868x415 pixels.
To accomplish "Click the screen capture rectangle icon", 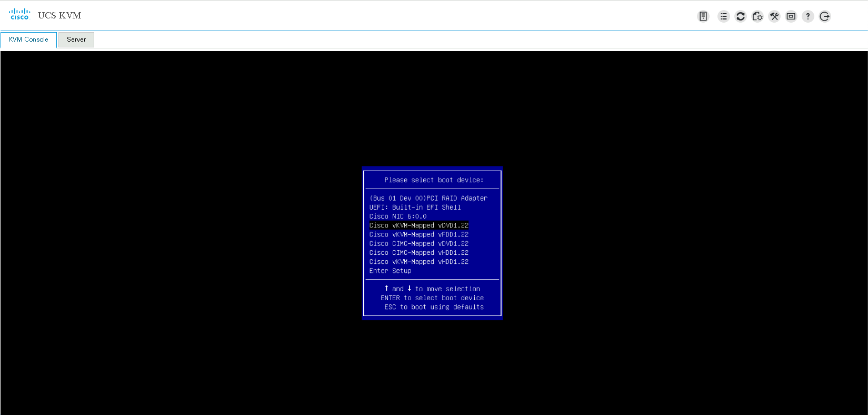I will (791, 16).
